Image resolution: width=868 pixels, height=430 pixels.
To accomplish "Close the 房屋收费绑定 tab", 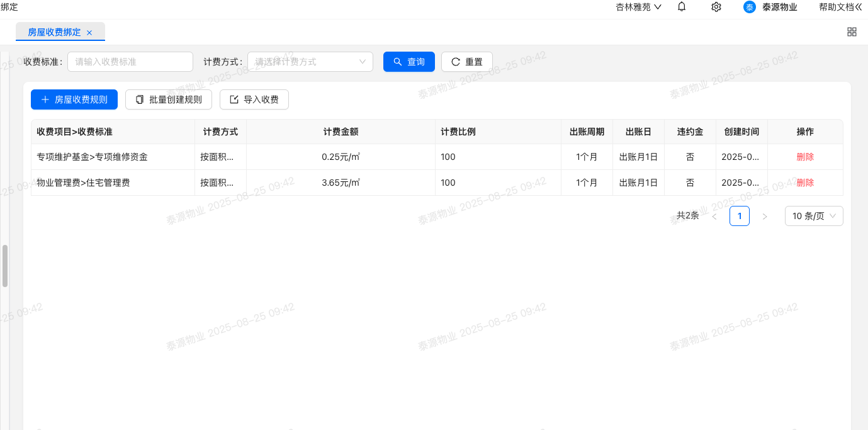I will [x=89, y=33].
